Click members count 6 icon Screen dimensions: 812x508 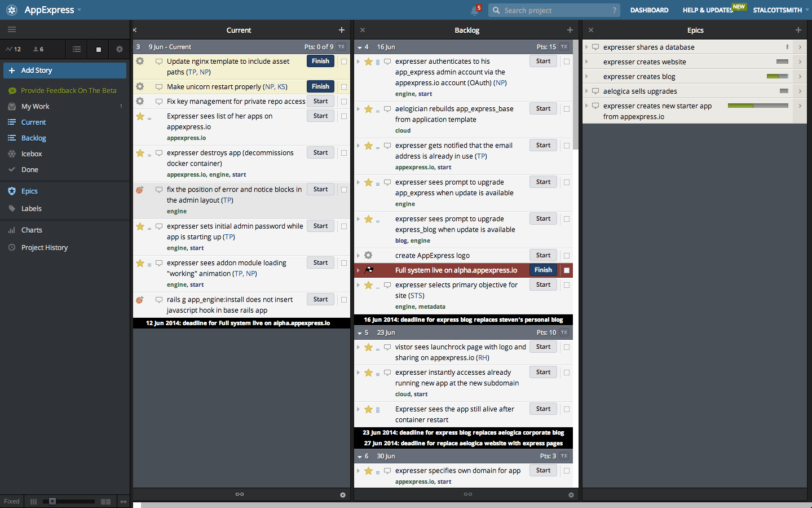point(38,50)
